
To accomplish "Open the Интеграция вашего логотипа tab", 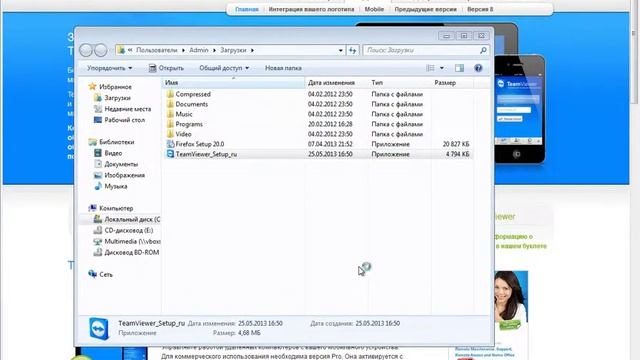I will click(311, 9).
